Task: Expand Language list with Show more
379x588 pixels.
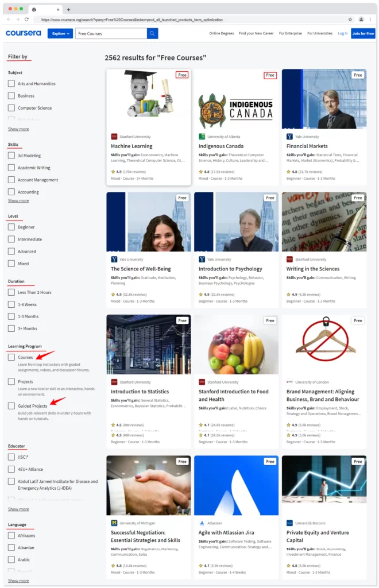Action: pyautogui.click(x=18, y=581)
